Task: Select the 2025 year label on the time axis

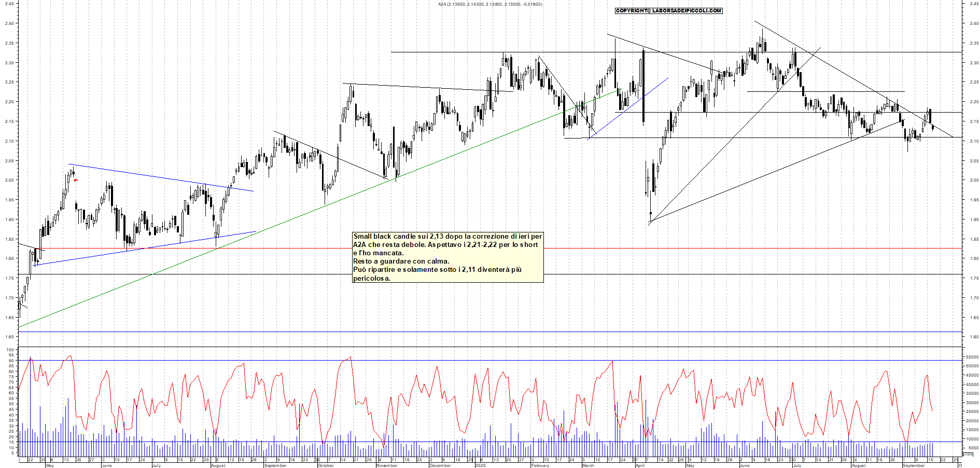Action: pos(481,465)
